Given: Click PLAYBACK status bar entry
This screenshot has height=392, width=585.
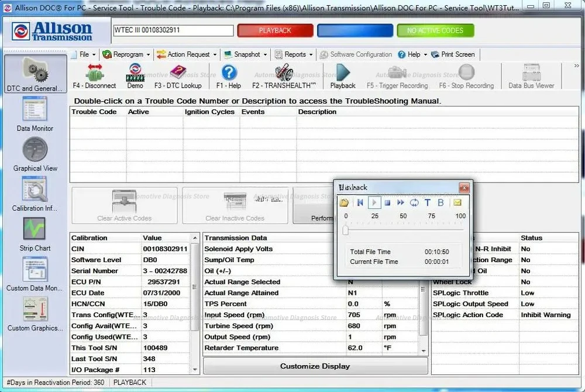Looking at the screenshot, I should click(130, 382).
